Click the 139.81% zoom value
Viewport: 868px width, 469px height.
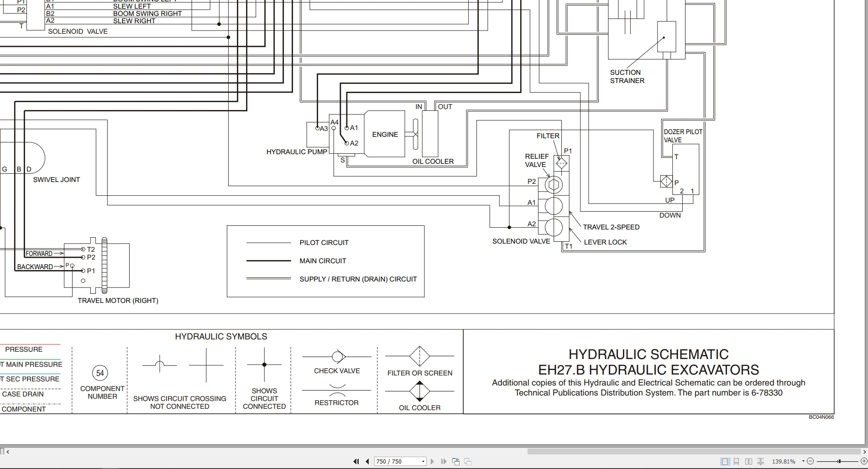coord(783,461)
